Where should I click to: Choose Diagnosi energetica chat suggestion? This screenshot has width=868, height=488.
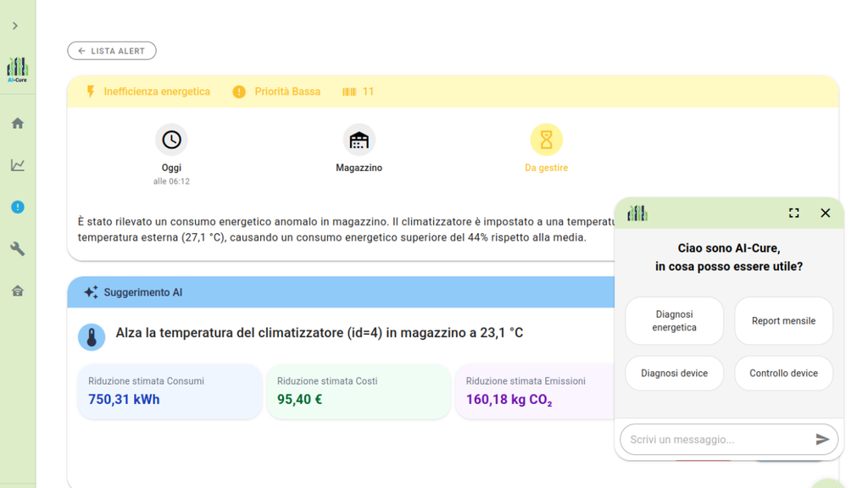[x=674, y=321]
